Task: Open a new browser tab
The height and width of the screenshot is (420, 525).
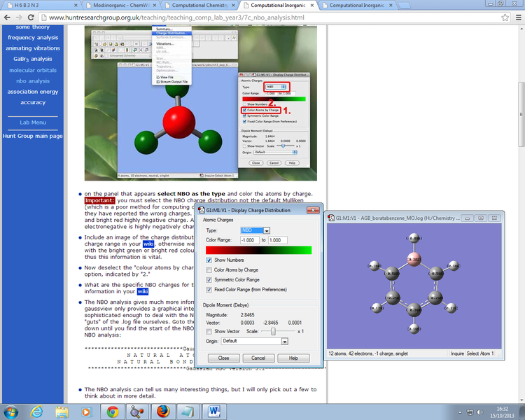Action: [x=405, y=6]
